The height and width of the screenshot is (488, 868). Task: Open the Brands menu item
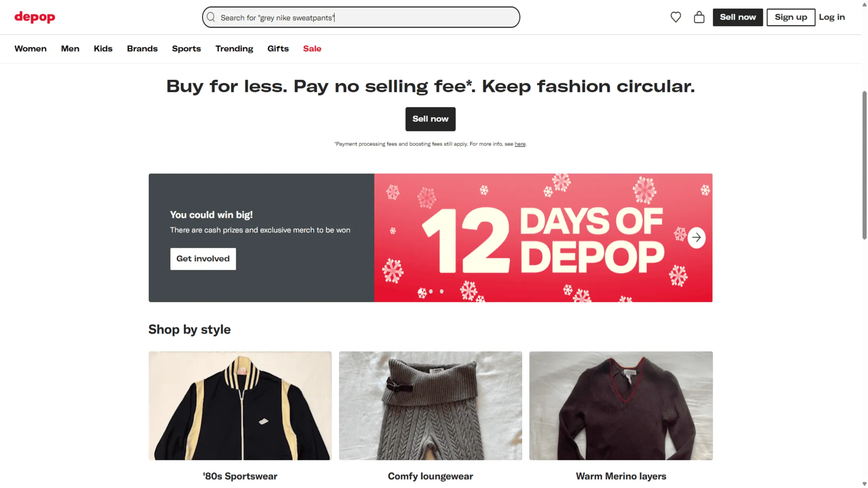click(142, 48)
